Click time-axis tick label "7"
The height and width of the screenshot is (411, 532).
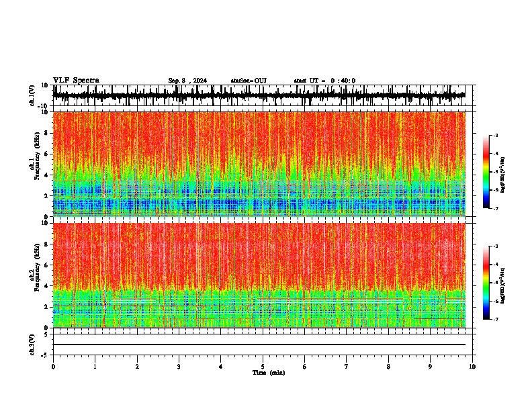click(347, 367)
